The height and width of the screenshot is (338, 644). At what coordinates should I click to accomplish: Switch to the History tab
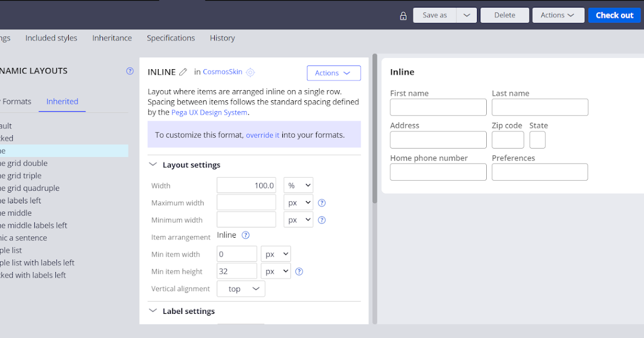[x=222, y=38]
